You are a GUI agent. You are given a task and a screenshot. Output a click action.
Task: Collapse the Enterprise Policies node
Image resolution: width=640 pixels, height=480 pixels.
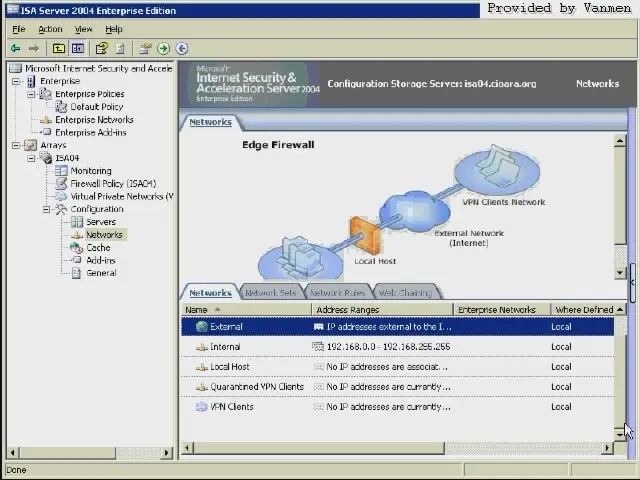pos(31,94)
